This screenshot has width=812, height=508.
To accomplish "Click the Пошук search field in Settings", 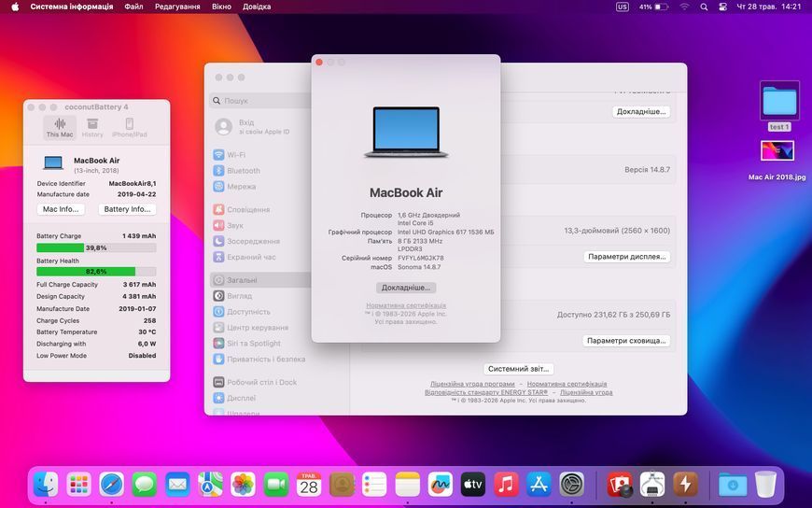I will click(x=260, y=101).
